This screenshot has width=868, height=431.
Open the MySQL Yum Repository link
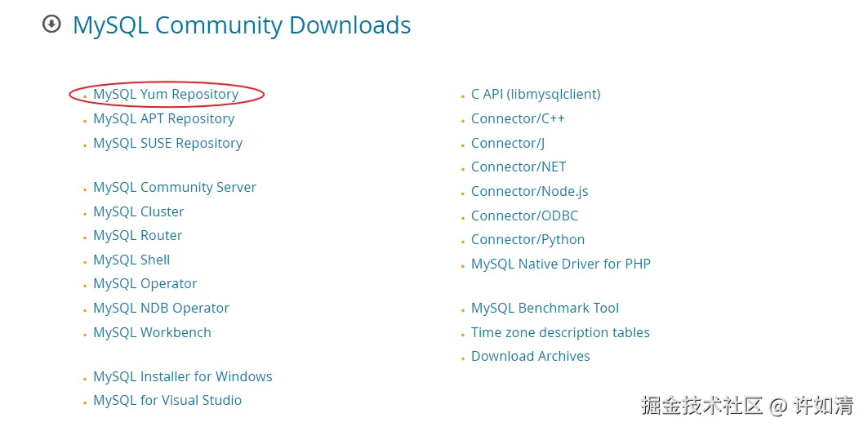coord(166,95)
